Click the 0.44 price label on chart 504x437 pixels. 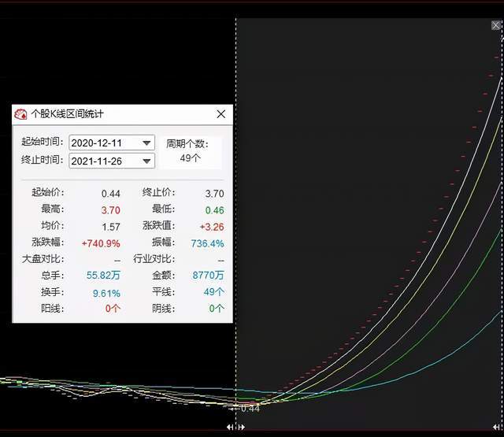point(250,409)
